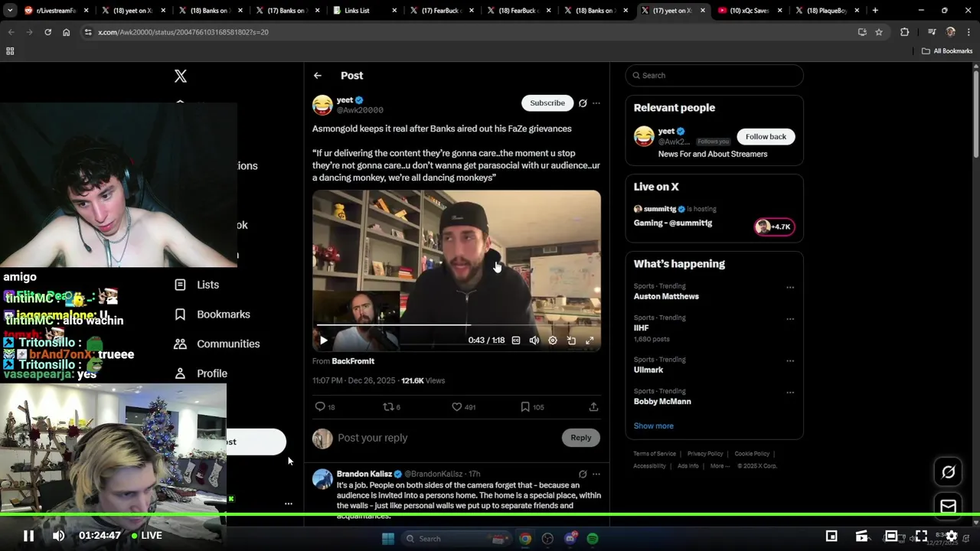The image size is (980, 551).
Task: Click the Windows Start button in the taskbar
Action: click(x=388, y=539)
